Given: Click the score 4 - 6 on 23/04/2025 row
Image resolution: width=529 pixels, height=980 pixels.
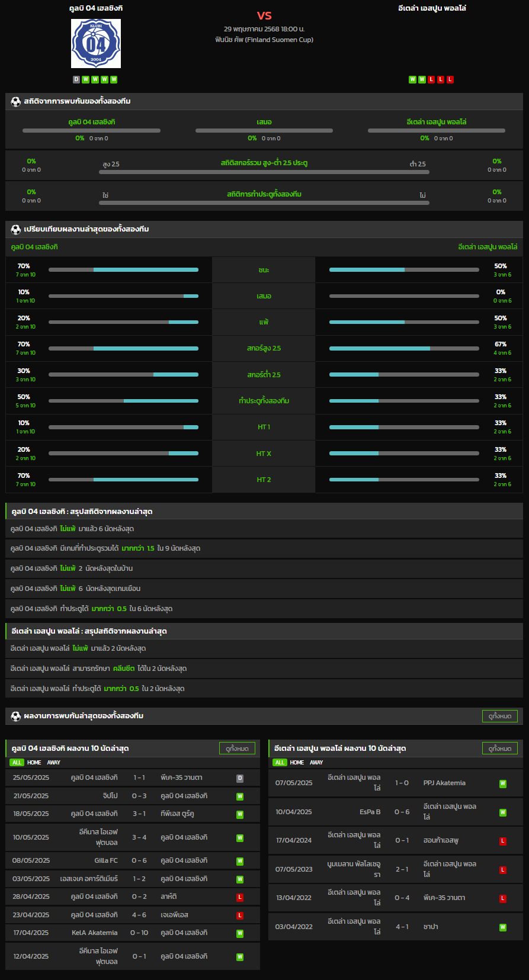Looking at the screenshot, I should click(139, 915).
